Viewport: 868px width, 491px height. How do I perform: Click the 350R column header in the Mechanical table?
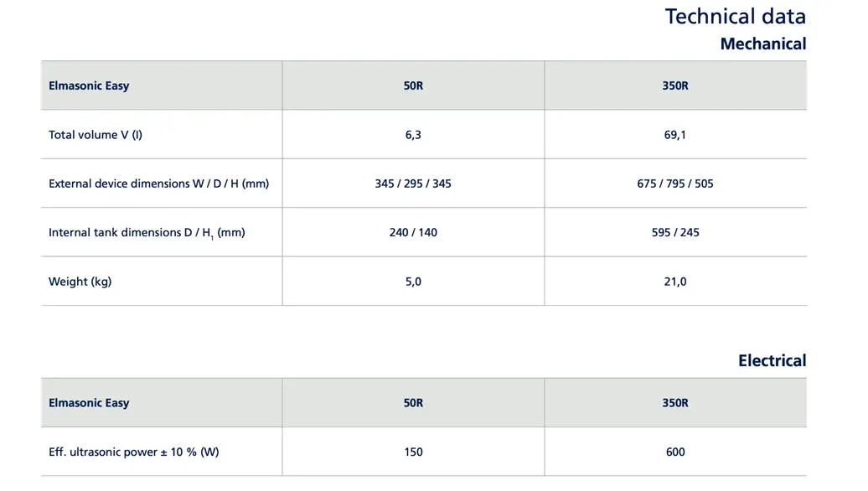click(674, 85)
